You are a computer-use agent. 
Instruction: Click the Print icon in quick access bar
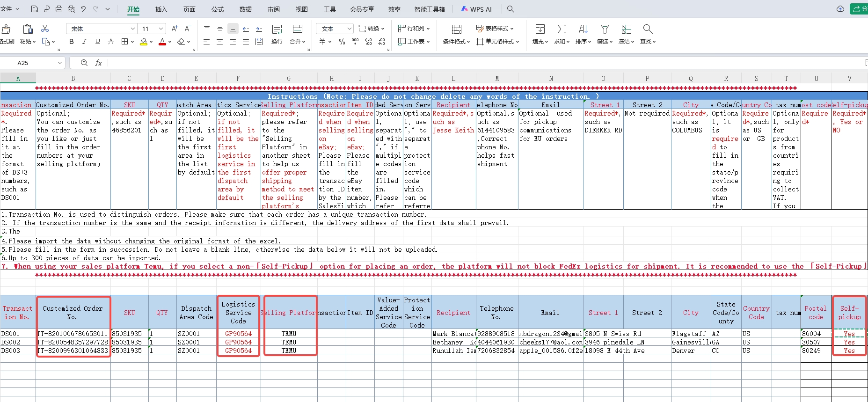59,9
